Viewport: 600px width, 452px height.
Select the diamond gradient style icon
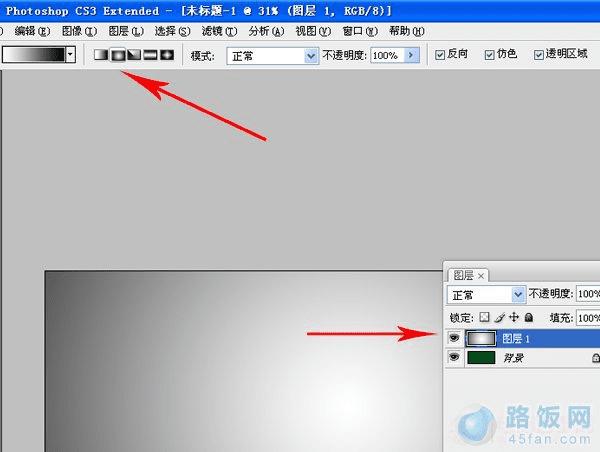(x=167, y=55)
